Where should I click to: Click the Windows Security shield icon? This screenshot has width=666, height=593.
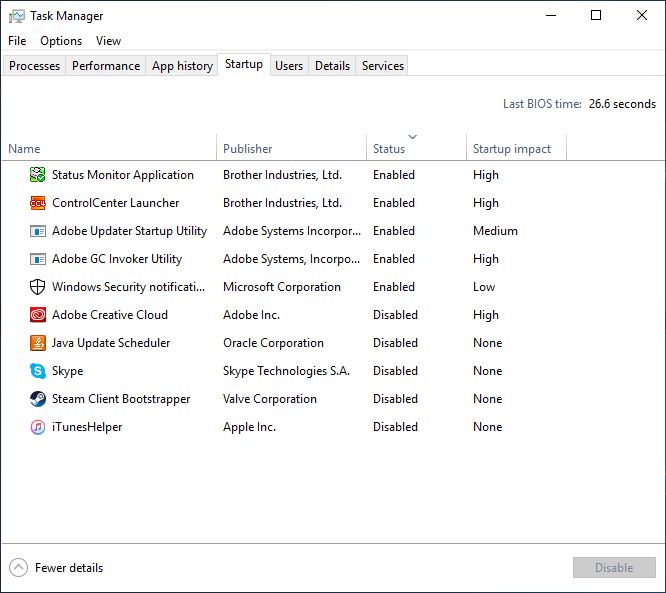point(37,287)
